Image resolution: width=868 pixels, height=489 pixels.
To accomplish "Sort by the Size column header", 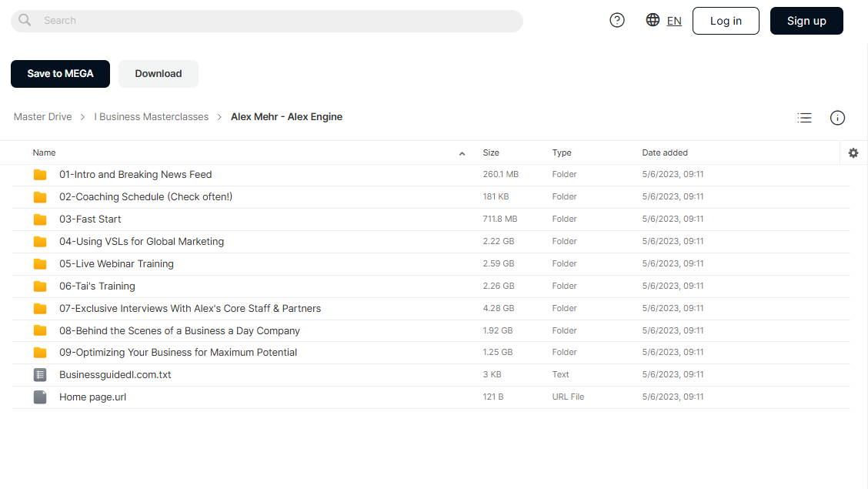I will click(491, 152).
